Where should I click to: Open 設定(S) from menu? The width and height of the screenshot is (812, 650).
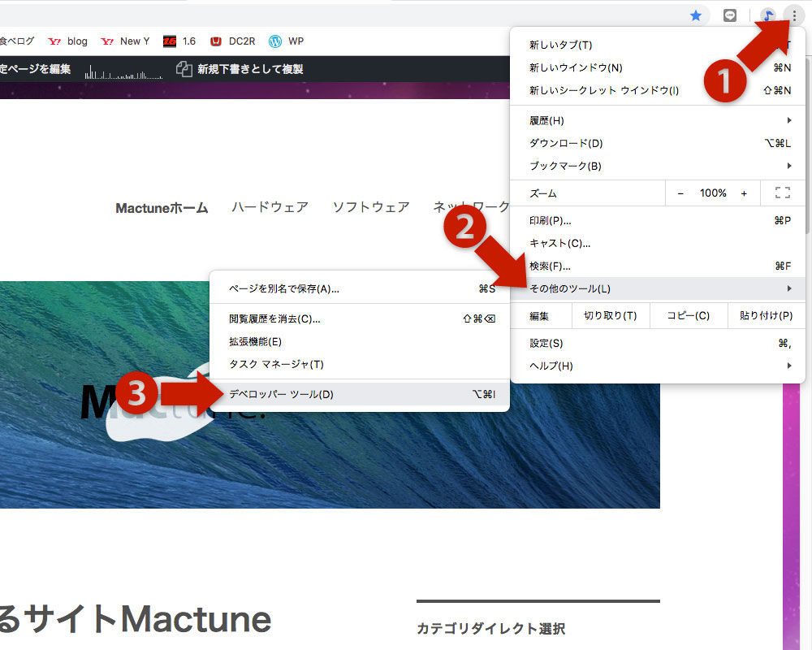[658, 343]
